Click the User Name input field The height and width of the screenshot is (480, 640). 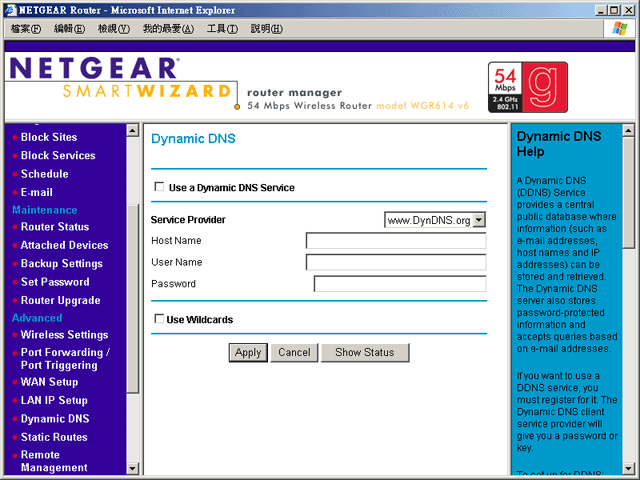[x=396, y=262]
